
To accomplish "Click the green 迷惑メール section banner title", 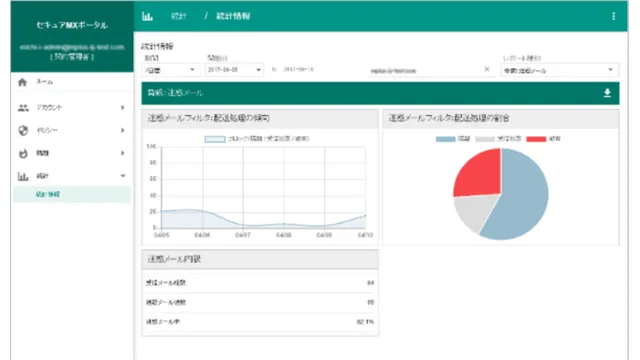I will coord(175,93).
